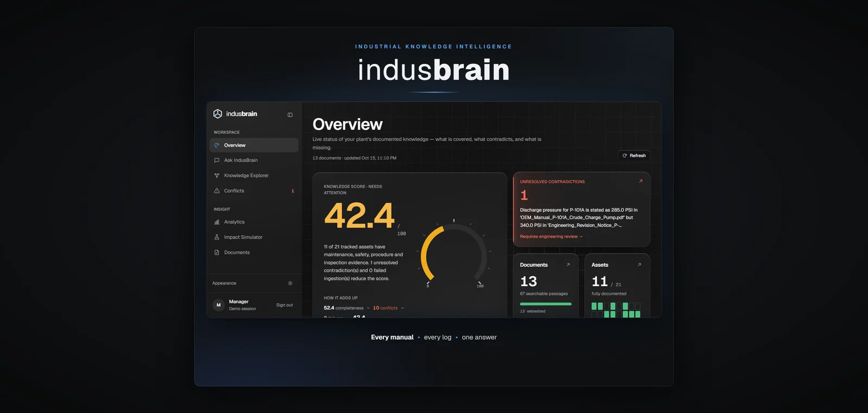Image resolution: width=868 pixels, height=413 pixels.
Task: Click the Manager avatar with letter M
Action: [x=219, y=305]
